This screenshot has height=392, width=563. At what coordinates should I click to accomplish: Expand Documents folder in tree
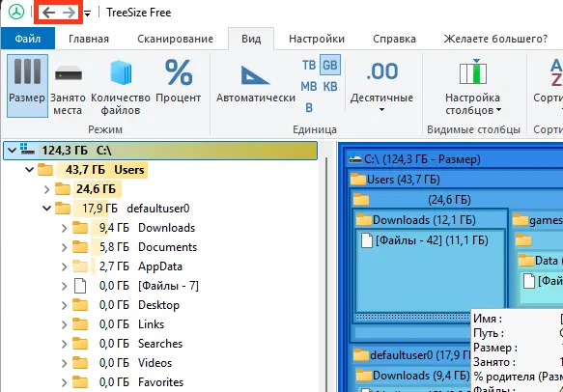[x=64, y=247]
